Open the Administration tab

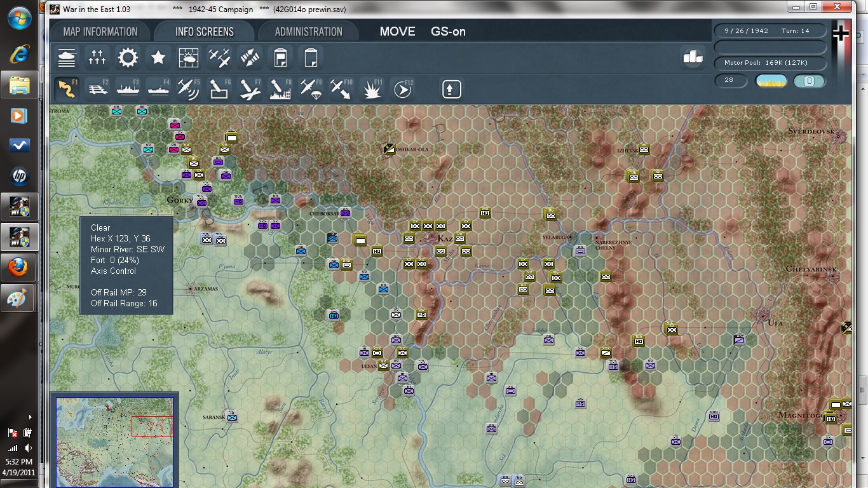308,32
